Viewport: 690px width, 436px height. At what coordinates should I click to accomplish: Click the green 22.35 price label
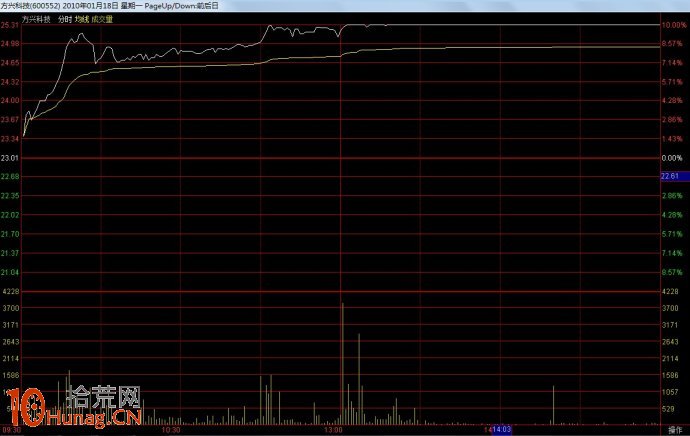(x=10, y=196)
